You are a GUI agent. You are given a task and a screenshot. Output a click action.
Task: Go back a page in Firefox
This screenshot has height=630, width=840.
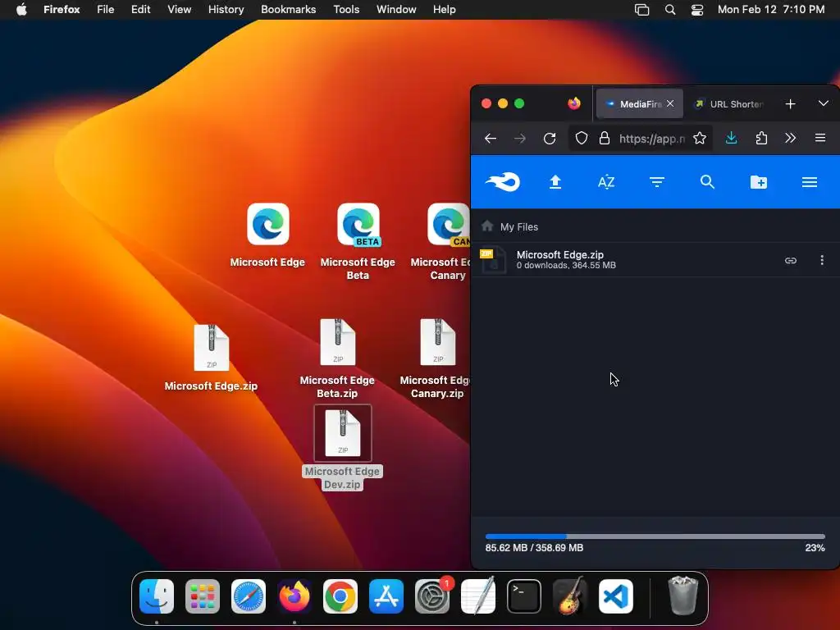pos(491,139)
